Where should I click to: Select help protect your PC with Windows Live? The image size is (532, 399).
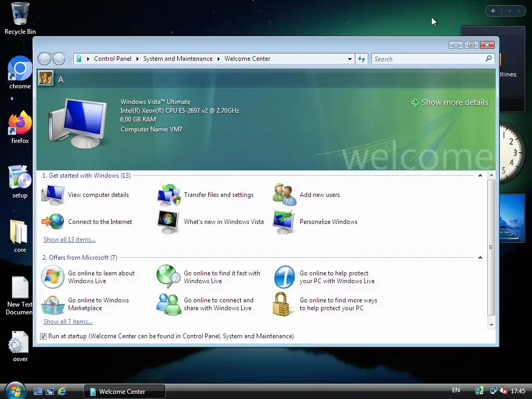(x=325, y=277)
